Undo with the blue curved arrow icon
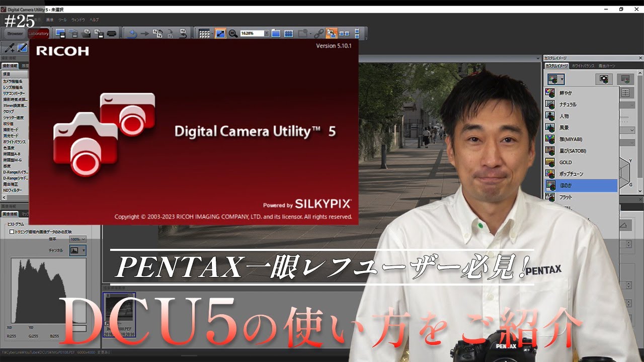Viewport: 644px width, 362px height. click(x=132, y=34)
